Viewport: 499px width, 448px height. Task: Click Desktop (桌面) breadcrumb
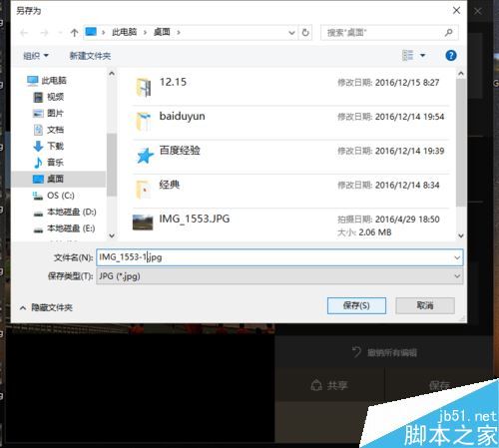[x=162, y=32]
